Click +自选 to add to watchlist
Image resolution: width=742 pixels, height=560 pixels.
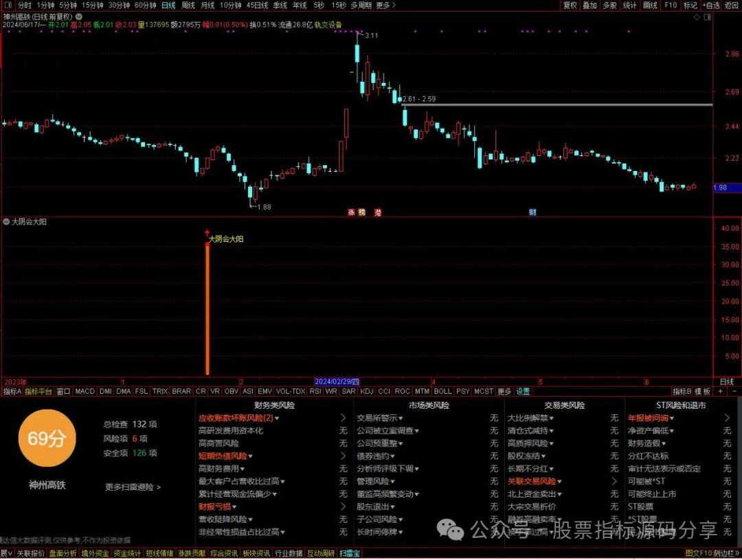pyautogui.click(x=711, y=5)
